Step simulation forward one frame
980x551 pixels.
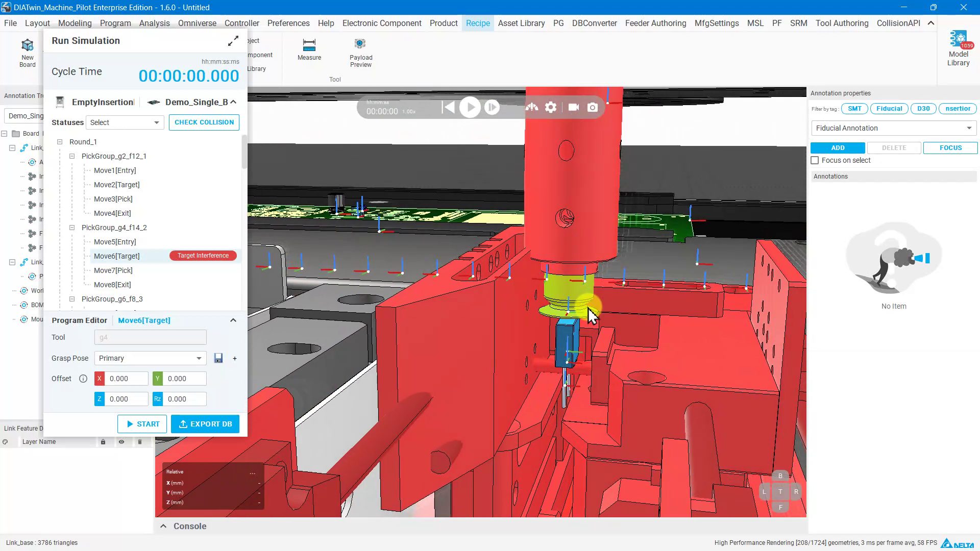[x=492, y=107]
